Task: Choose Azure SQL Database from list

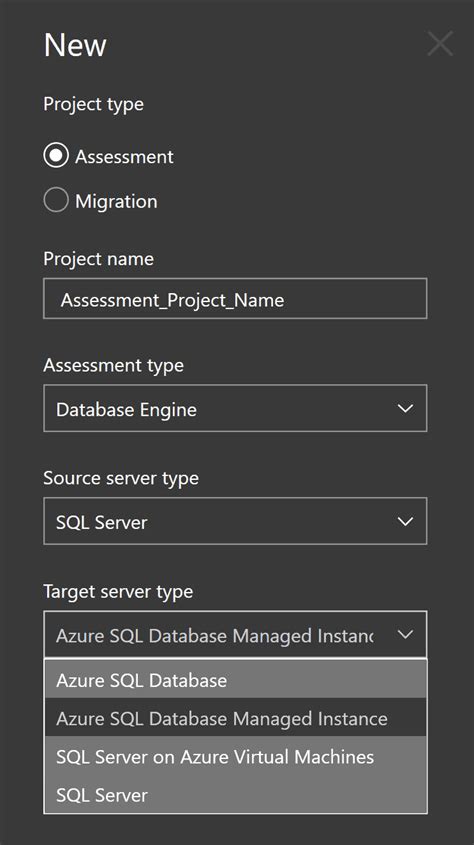Action: pos(235,680)
